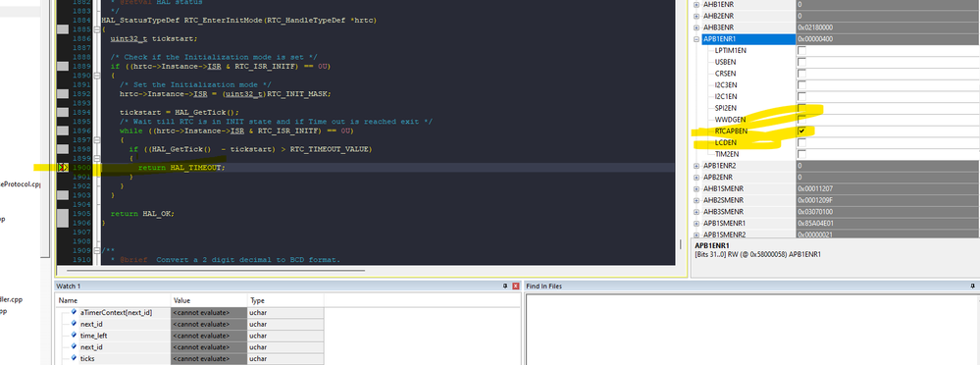Expand the AHB3SMENR register
The width and height of the screenshot is (980, 365).
point(696,211)
